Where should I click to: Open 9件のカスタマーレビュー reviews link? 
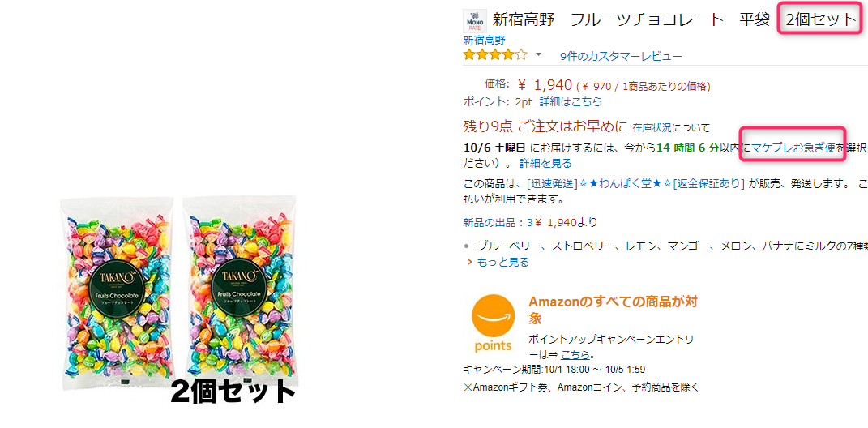click(621, 56)
